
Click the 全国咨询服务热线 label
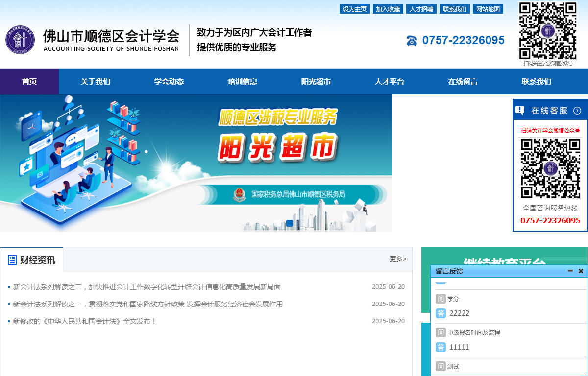pos(550,208)
